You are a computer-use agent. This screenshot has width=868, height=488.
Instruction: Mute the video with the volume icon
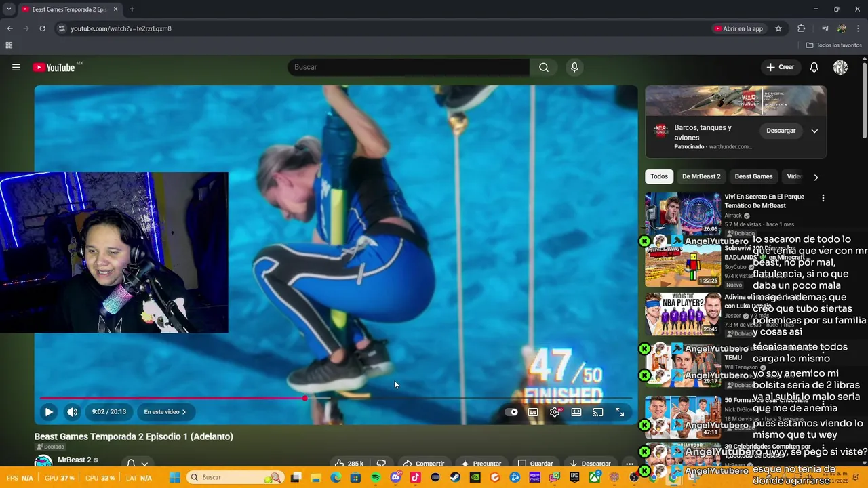pos(72,411)
